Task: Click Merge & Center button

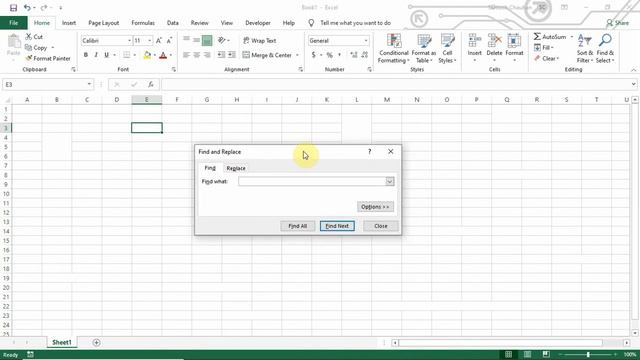Action: point(267,55)
